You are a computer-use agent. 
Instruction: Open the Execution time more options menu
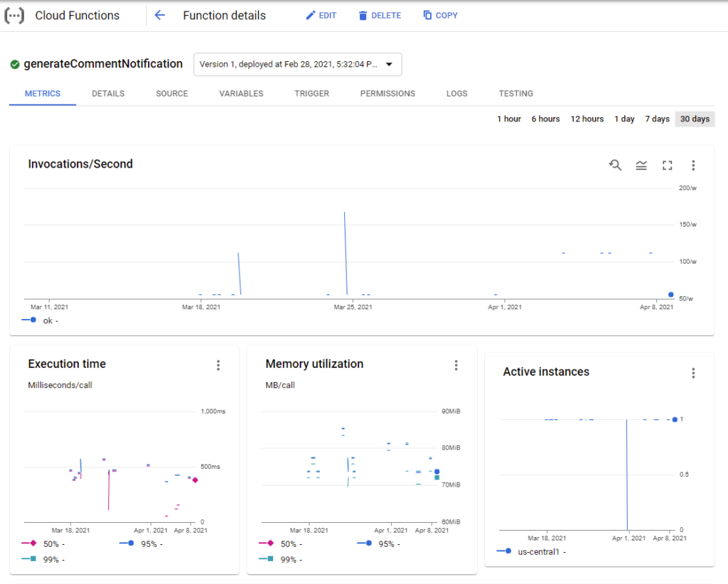(218, 365)
